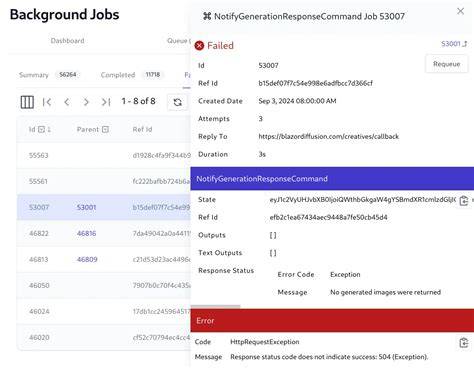Click the State encoded value text

point(362,200)
